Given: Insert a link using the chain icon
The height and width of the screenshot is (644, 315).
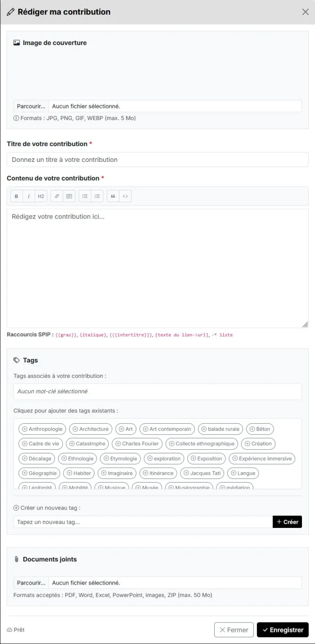Looking at the screenshot, I should pyautogui.click(x=57, y=196).
